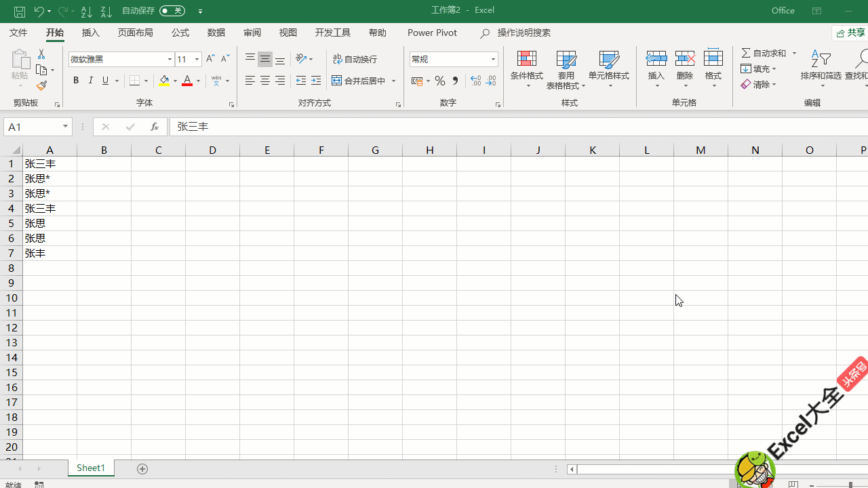Open the 清除 clear dropdown

click(759, 84)
